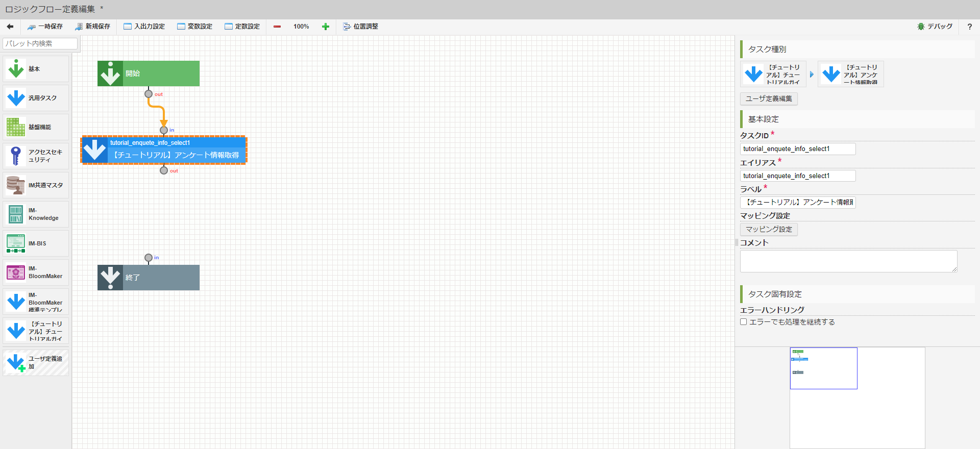Expand IM-BloomMaker標準テンプレ palette category

36,302
